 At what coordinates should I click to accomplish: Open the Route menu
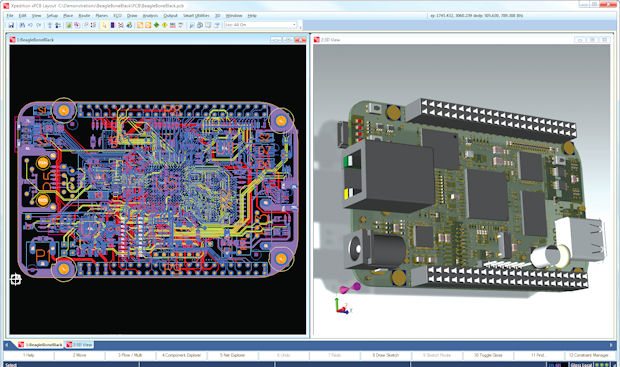click(x=84, y=15)
